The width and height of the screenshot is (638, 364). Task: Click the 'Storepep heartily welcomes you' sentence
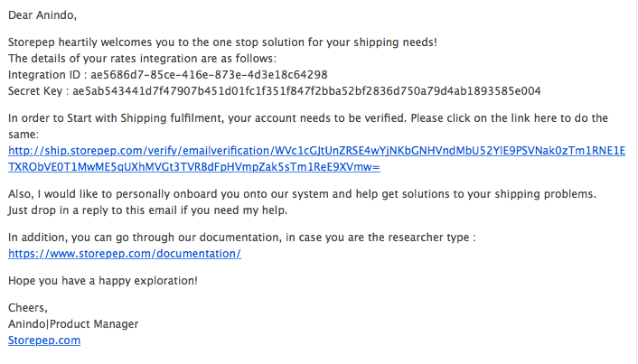[x=222, y=42]
